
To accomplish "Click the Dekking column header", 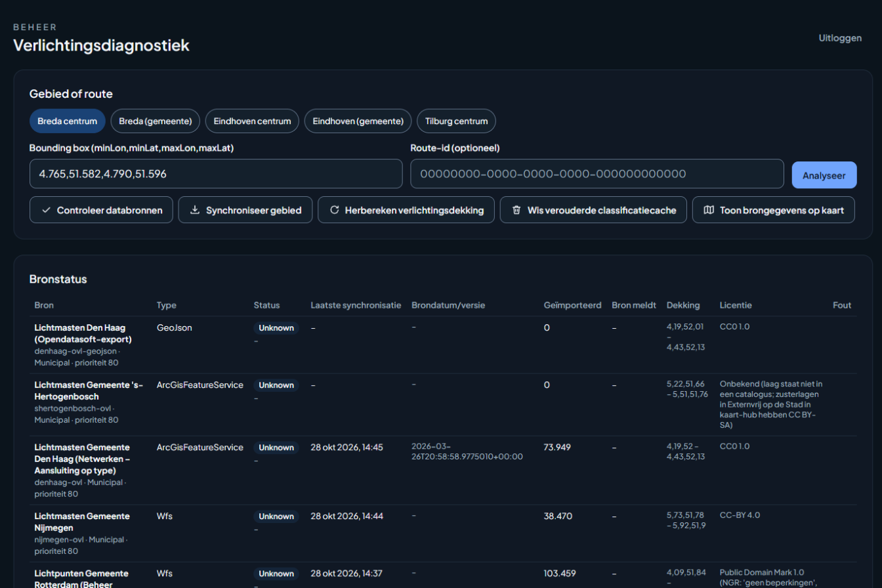I will (683, 305).
